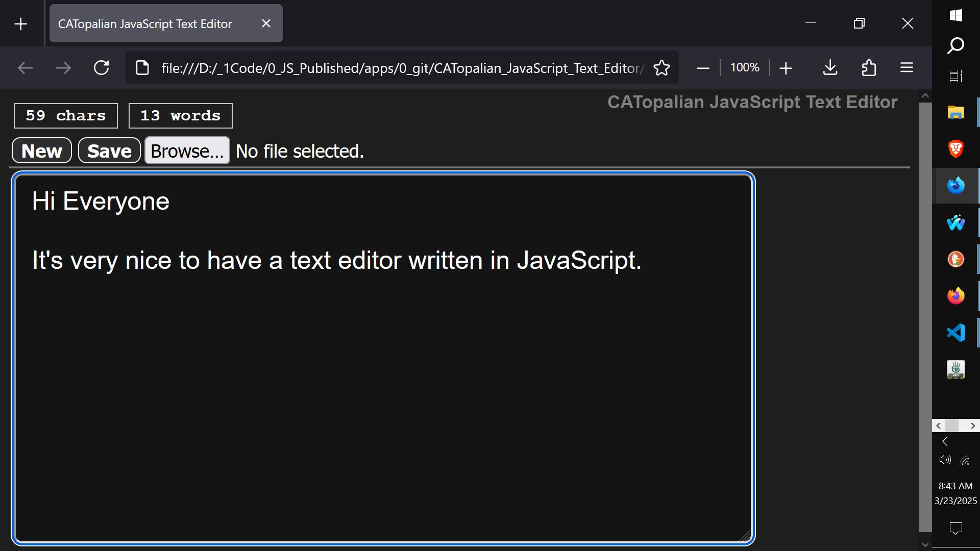Open the browser Extensions puzzle icon
The height and width of the screenshot is (551, 980).
(869, 67)
